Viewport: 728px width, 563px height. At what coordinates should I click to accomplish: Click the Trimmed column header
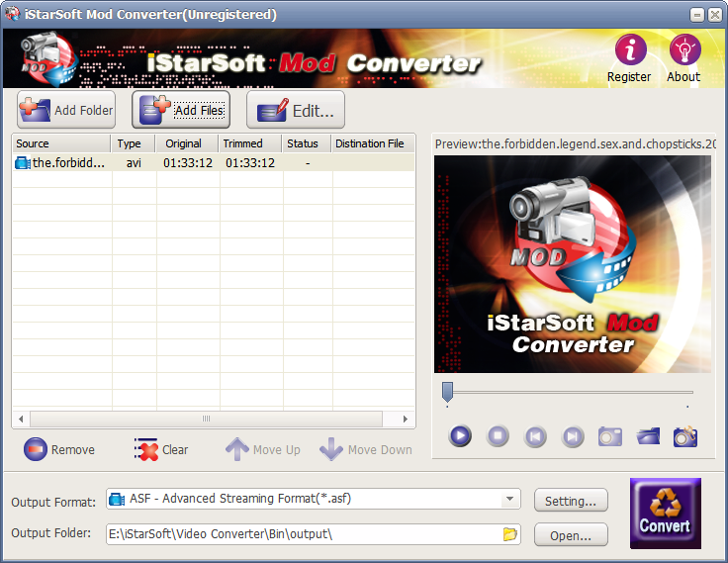point(250,143)
